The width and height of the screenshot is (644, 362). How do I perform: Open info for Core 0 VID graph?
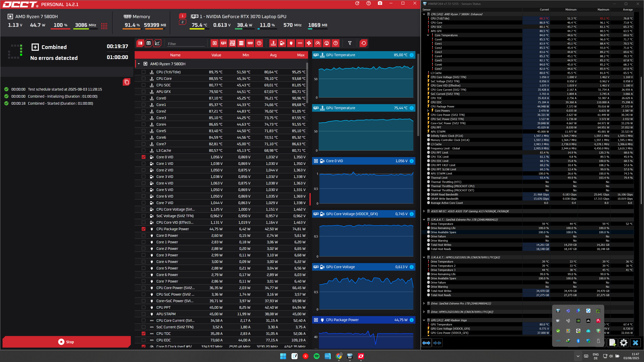412,161
